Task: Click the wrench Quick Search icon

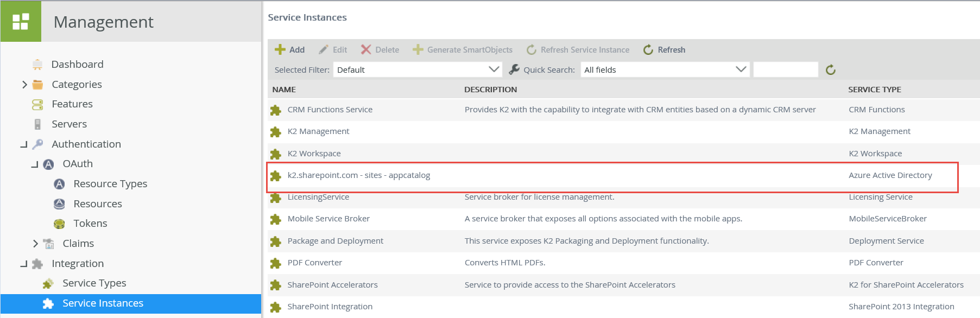Action: pos(514,69)
